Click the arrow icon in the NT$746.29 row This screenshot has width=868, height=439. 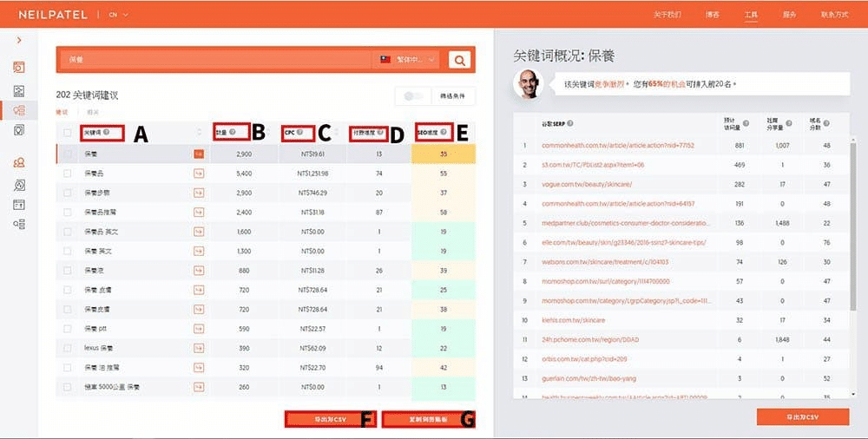click(x=199, y=193)
